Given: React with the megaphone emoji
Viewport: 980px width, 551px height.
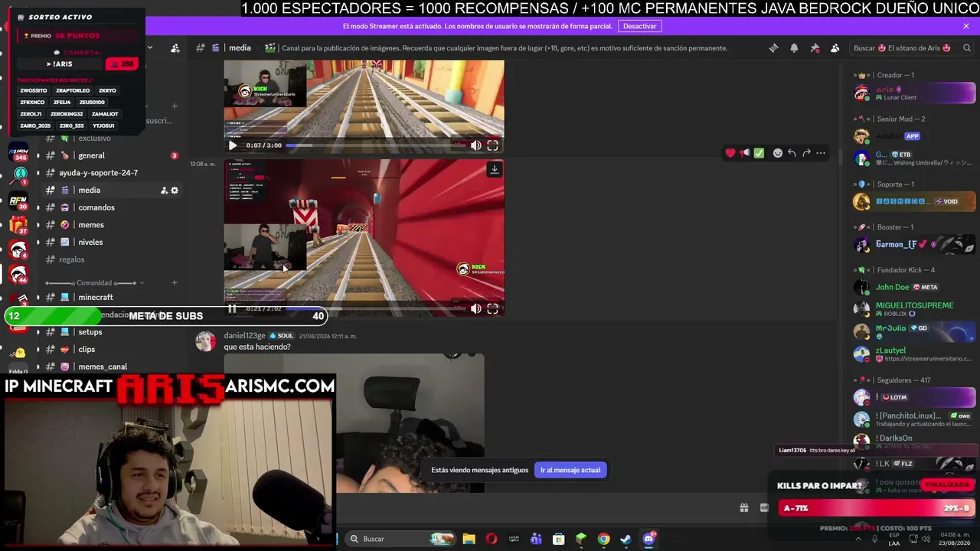Looking at the screenshot, I should point(745,153).
